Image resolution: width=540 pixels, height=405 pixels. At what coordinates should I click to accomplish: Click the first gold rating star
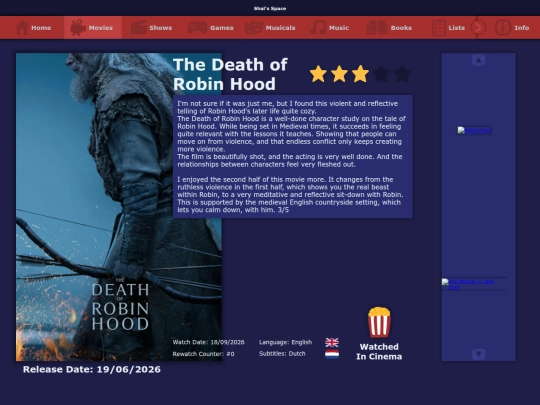318,74
